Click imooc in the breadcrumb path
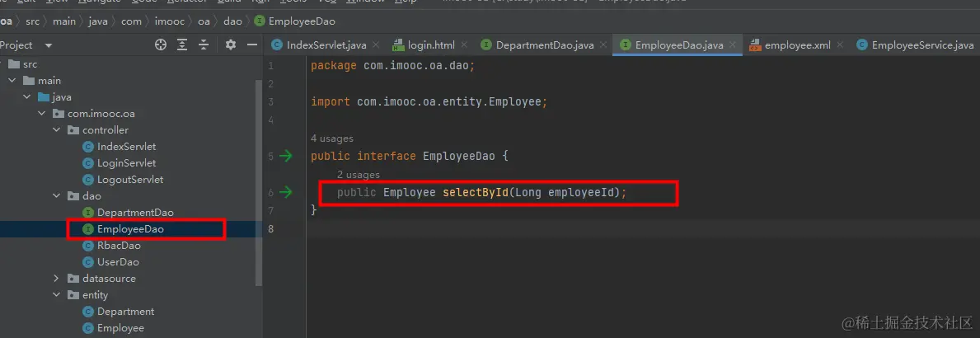This screenshot has height=338, width=980. point(169,21)
